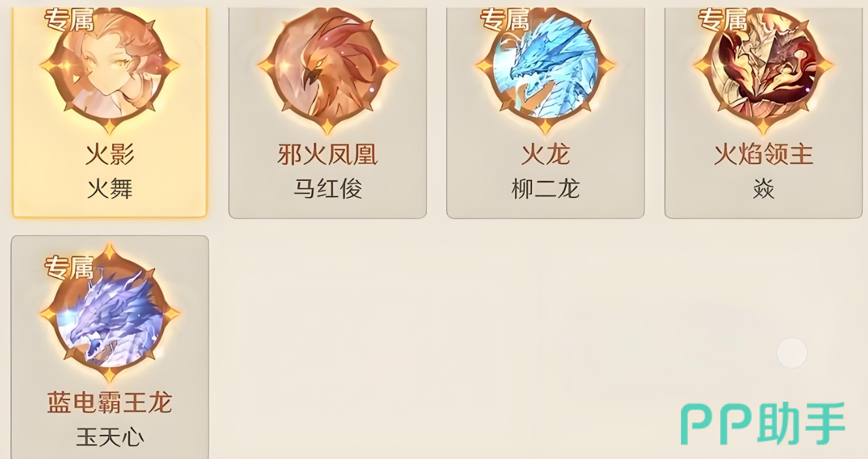The image size is (868, 459).
Task: Tap the 邪火凤凰 phoenix portrait icon
Action: [328, 66]
